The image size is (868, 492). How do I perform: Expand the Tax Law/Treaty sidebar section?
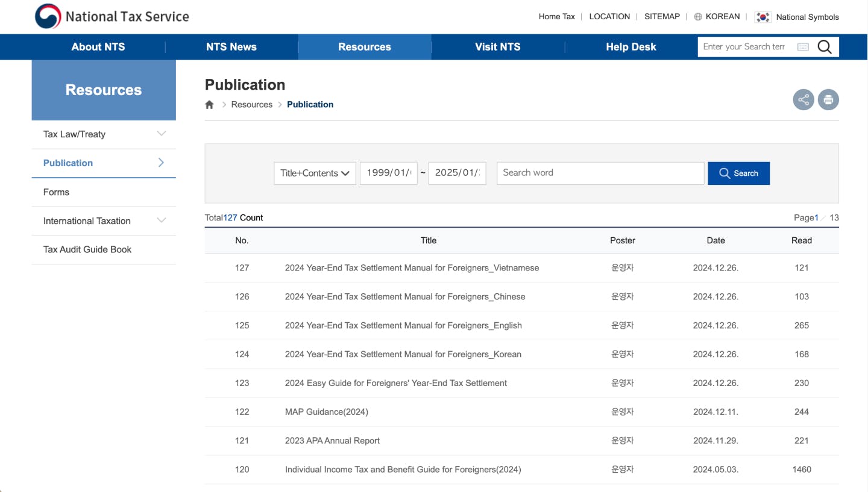click(x=161, y=134)
